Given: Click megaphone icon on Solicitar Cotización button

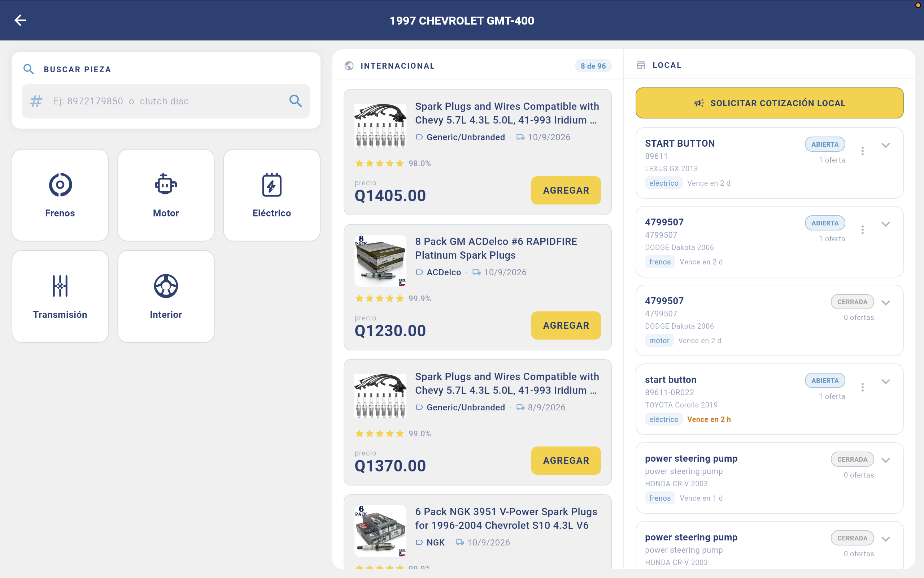Looking at the screenshot, I should (x=699, y=103).
